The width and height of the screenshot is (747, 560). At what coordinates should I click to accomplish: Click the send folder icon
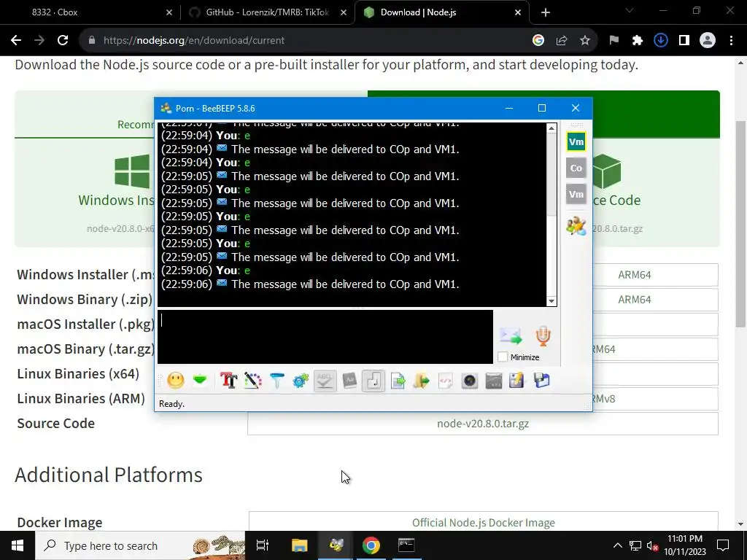coord(422,381)
